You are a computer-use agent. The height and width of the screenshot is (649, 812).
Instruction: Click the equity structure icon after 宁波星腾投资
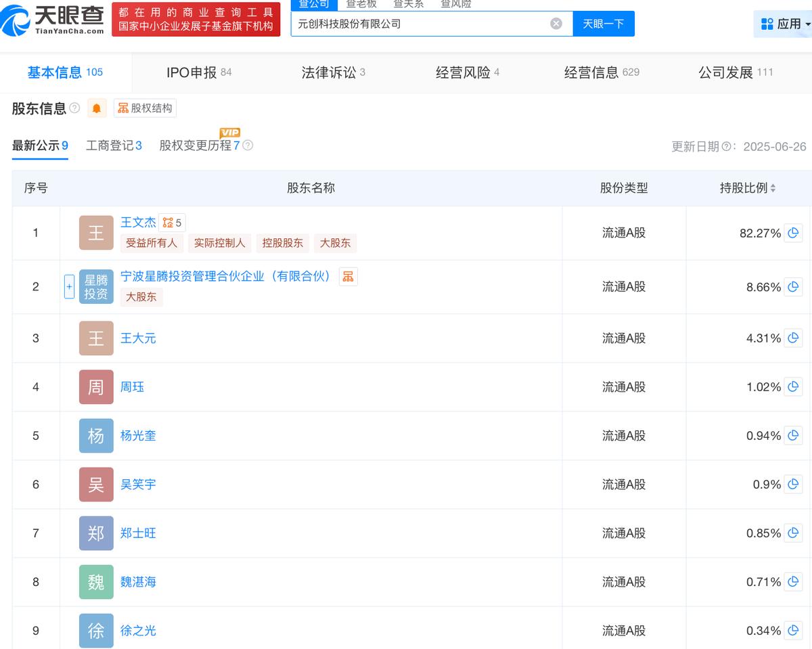point(348,276)
